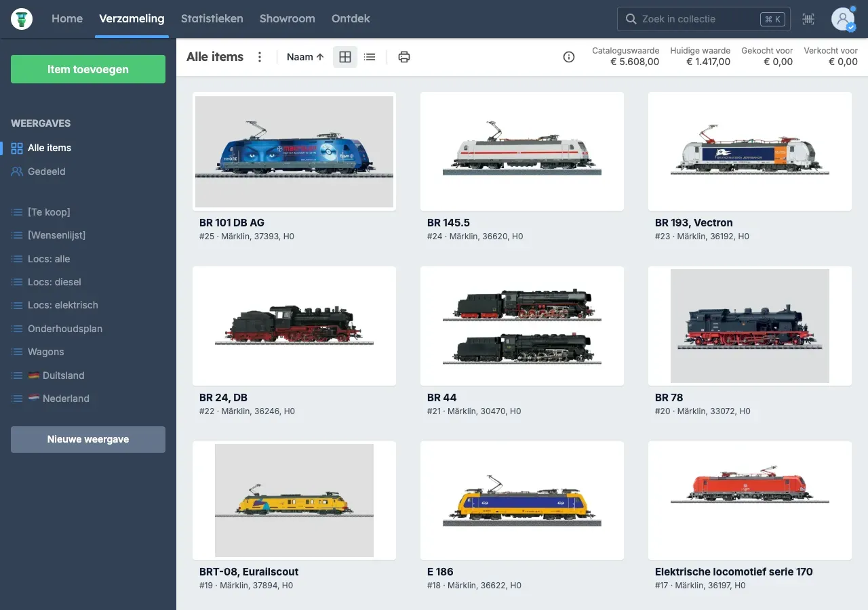Open the barcode scanner icon
Image resolution: width=868 pixels, height=610 pixels.
click(808, 19)
